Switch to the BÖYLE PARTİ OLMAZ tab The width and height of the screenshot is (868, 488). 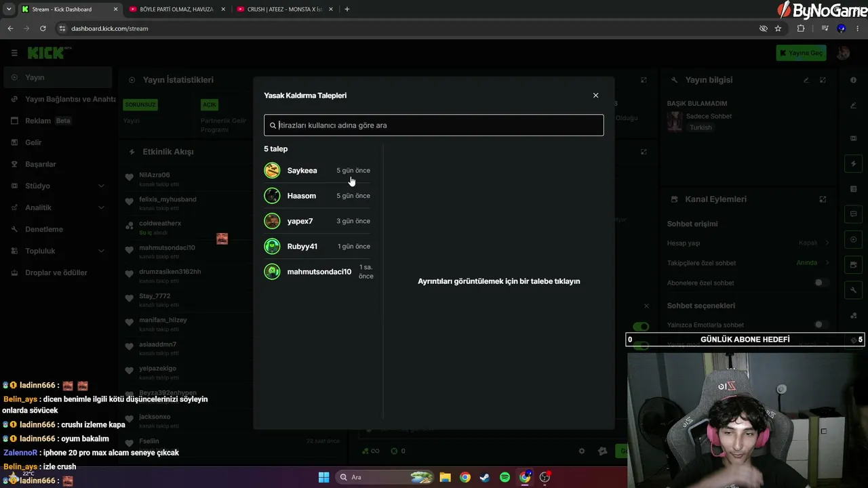177,9
